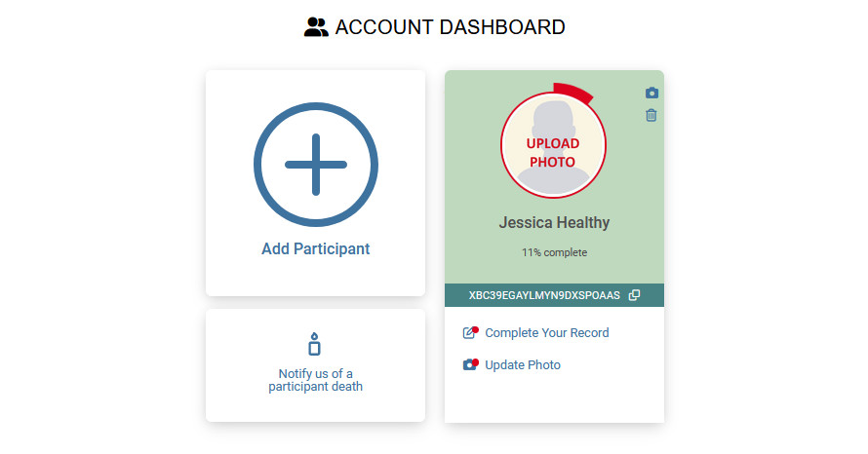Click the large plus circle icon
Screen dimensions: 868x454
click(316, 165)
